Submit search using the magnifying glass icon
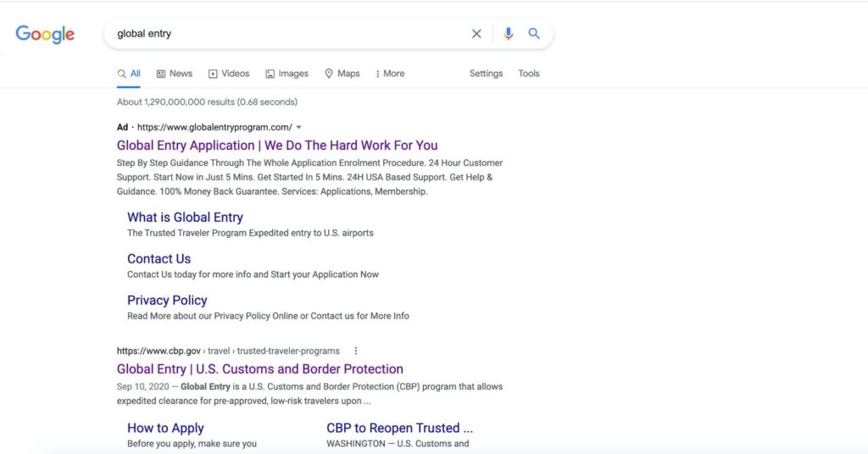 click(x=534, y=33)
